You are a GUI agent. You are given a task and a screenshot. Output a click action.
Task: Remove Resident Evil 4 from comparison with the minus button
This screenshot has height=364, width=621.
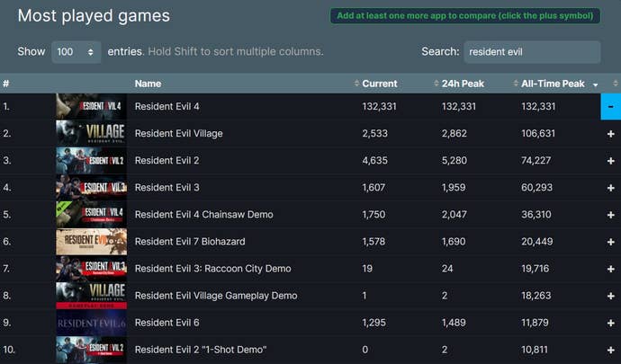611,106
